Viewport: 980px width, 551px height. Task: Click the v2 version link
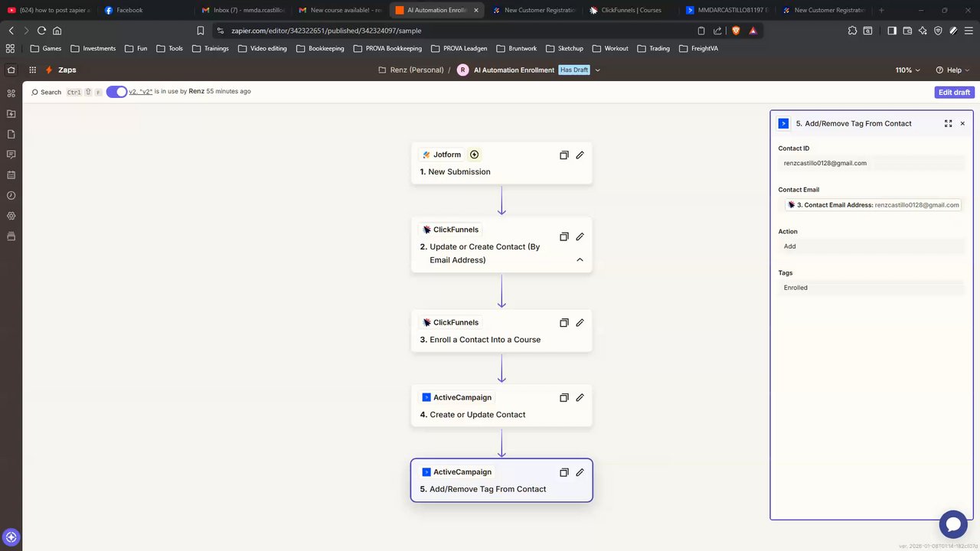140,91
